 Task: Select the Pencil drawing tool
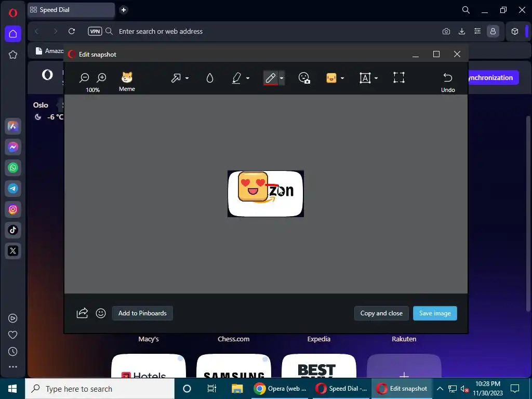pos(270,78)
